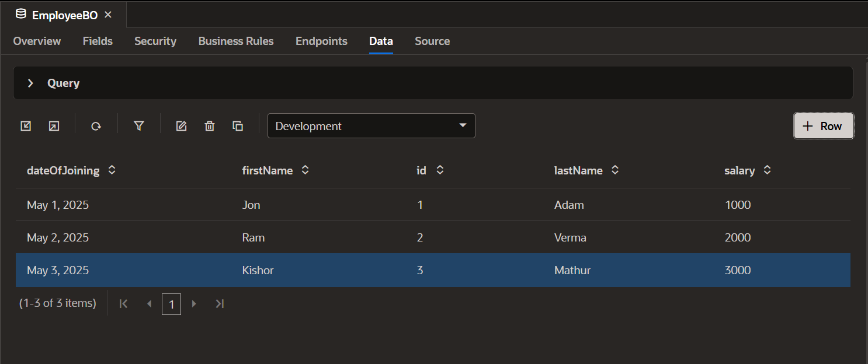Viewport: 868px width, 364px height.
Task: Click page number 1 box
Action: [171, 304]
